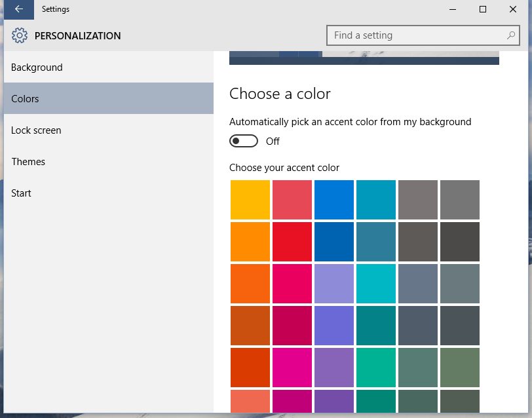Choose the yellow accent color swatch

tap(250, 200)
